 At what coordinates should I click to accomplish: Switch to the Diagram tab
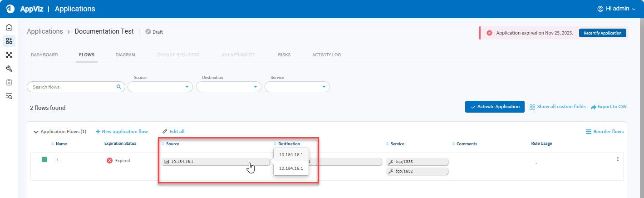[x=125, y=55]
